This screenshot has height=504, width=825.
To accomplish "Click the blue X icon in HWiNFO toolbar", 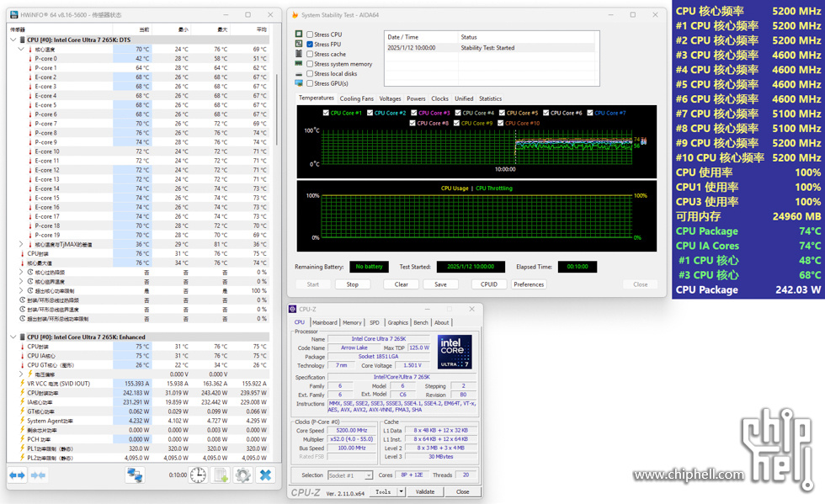I will (x=265, y=475).
